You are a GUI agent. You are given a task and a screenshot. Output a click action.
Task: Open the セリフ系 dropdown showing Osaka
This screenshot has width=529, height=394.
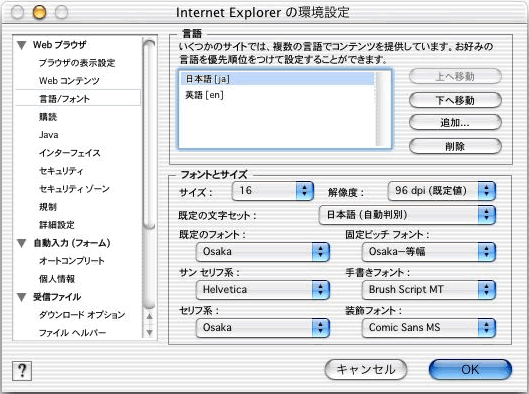tap(262, 327)
